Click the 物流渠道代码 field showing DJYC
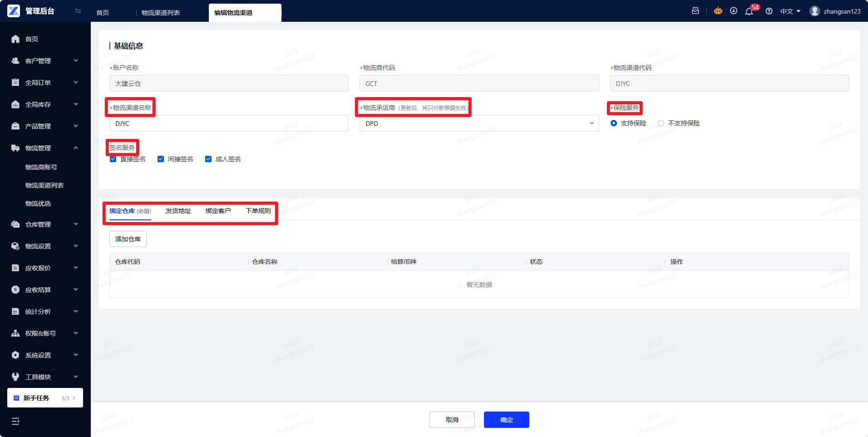868x437 pixels. tap(730, 84)
